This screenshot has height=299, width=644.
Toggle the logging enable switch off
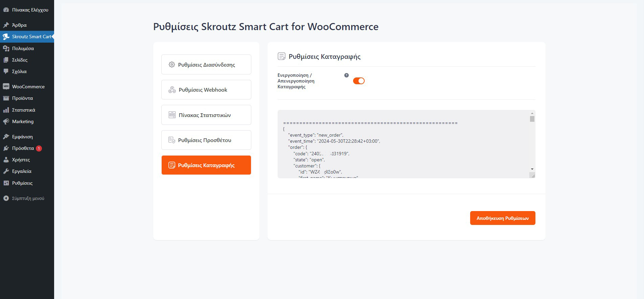click(359, 81)
